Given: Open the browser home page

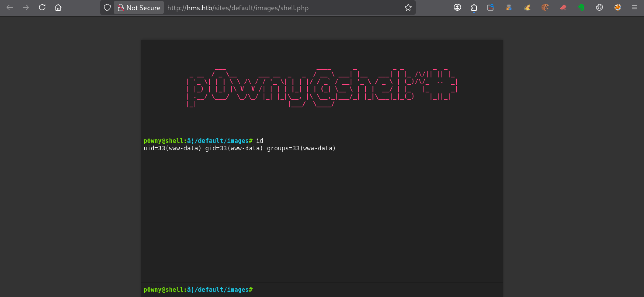Looking at the screenshot, I should tap(58, 7).
